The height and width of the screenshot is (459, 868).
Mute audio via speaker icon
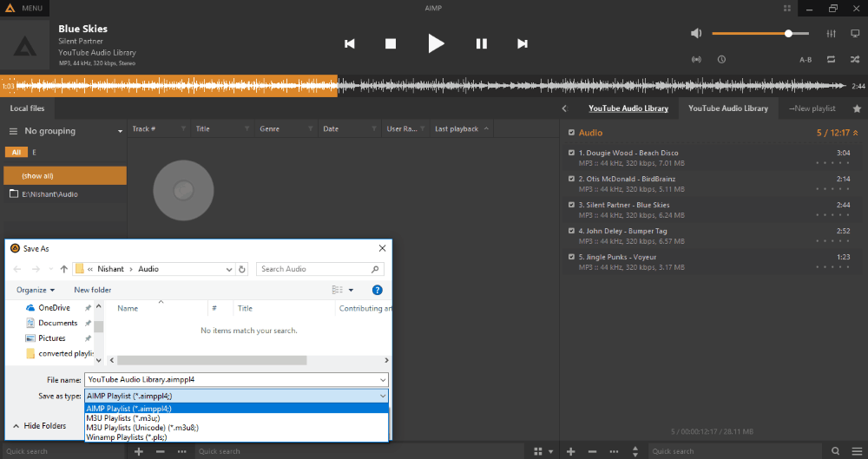click(696, 34)
